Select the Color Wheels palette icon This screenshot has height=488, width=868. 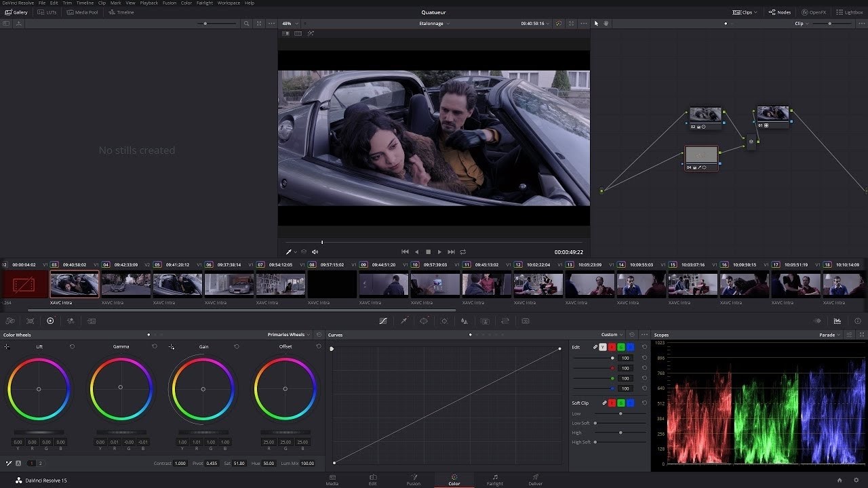pyautogui.click(x=50, y=321)
